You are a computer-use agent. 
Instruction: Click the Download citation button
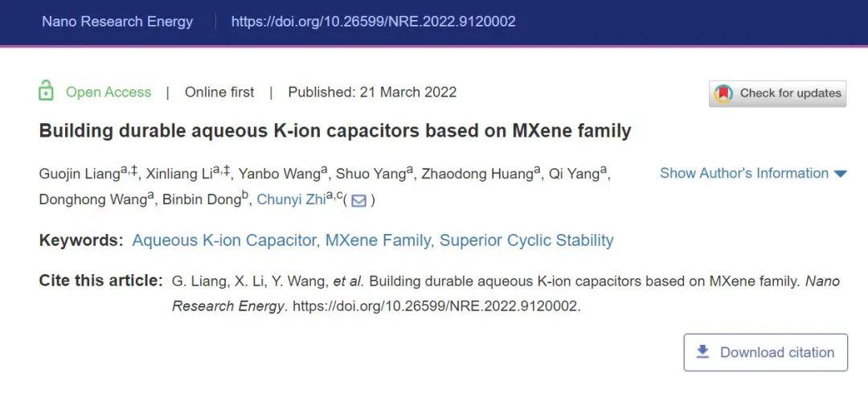point(766,352)
